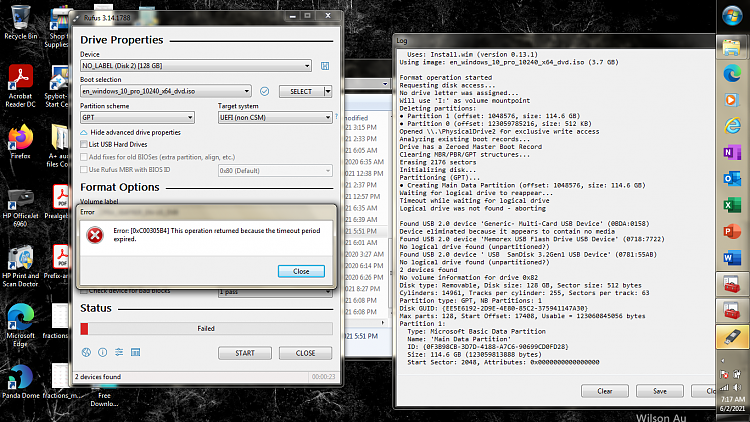Open Edge icon in taskbar
Viewport: 750px width, 422px height.
point(732,74)
